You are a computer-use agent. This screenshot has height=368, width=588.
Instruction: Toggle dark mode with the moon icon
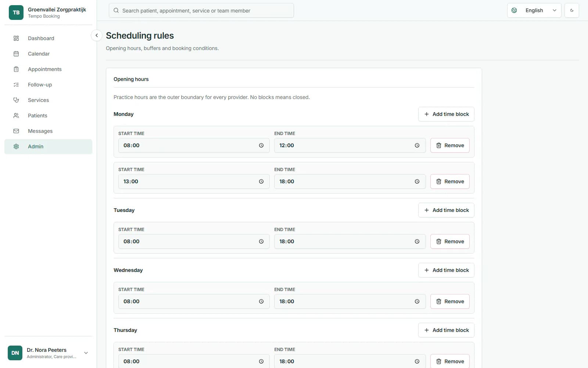(x=571, y=10)
